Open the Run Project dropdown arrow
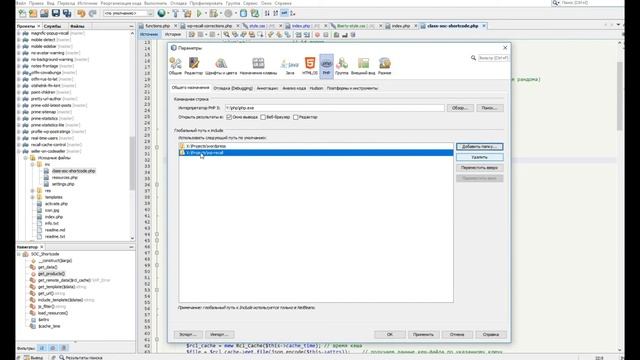The width and height of the screenshot is (640, 360). click(x=205, y=13)
